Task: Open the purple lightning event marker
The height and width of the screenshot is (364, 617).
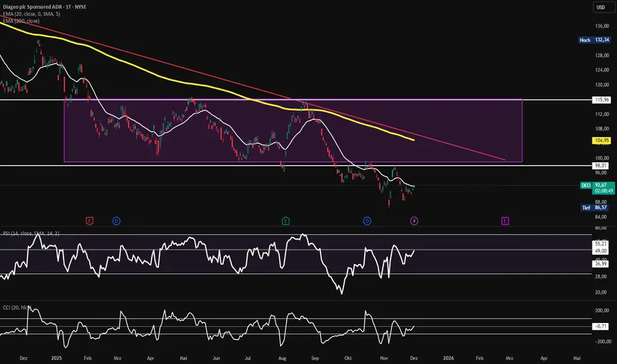Action: coord(414,220)
